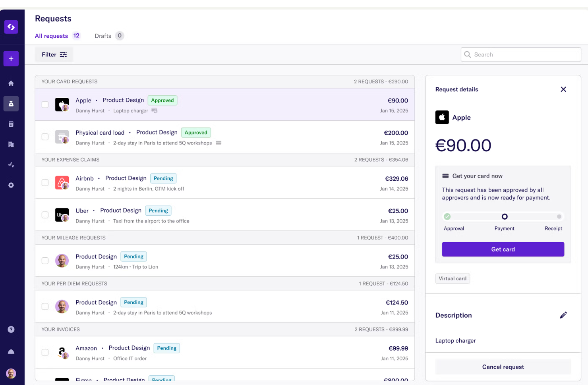Tick the checkbox for the mileage request
The width and height of the screenshot is (588, 392).
point(45,261)
